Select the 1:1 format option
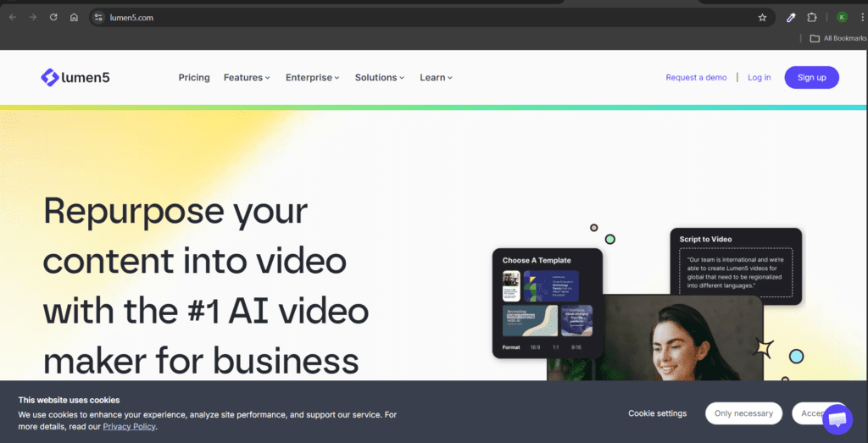Image resolution: width=868 pixels, height=443 pixels. point(557,347)
